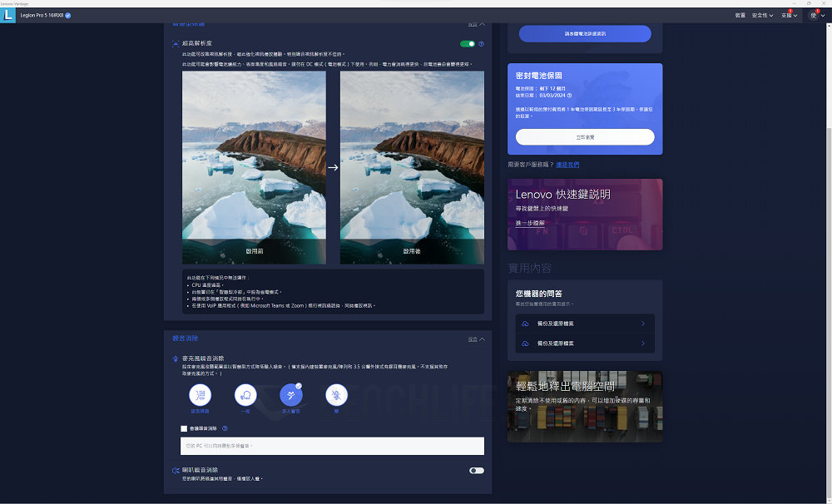This screenshot has width=832, height=504.
Task: Open the first 備份及還原檔案 list item
Action: pyautogui.click(x=584, y=323)
